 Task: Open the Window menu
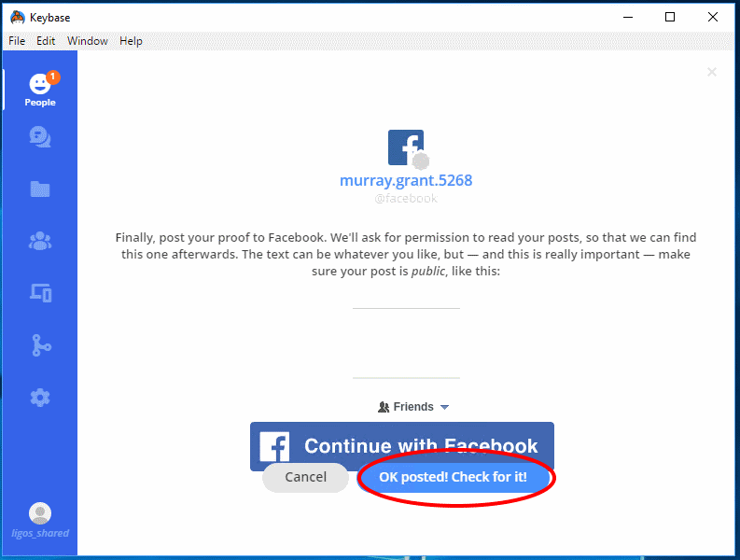(x=88, y=41)
